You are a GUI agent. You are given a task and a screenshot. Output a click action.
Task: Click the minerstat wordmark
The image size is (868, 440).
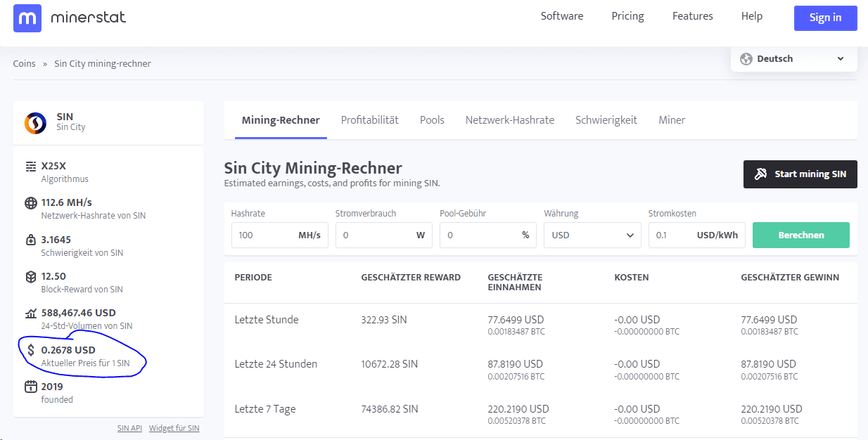89,18
